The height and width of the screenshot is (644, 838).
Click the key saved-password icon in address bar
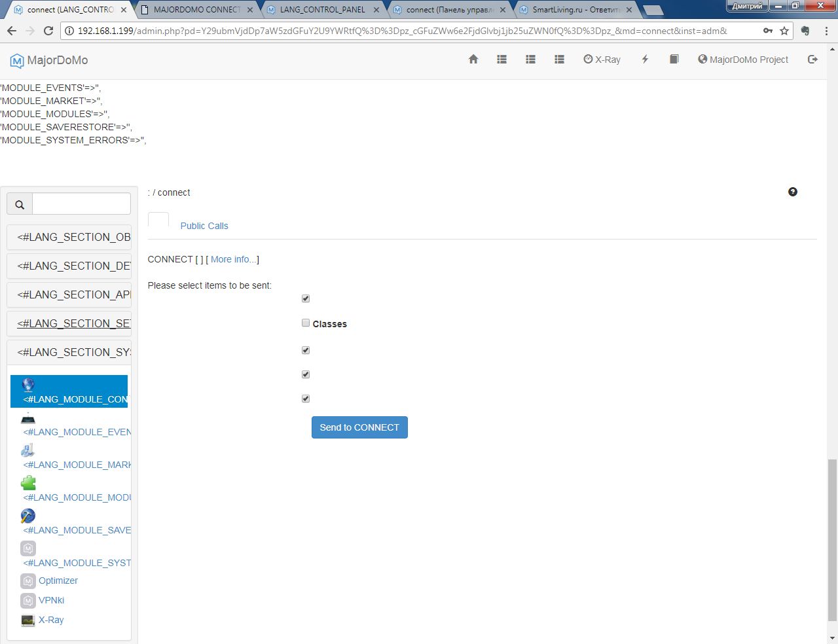tap(768, 31)
